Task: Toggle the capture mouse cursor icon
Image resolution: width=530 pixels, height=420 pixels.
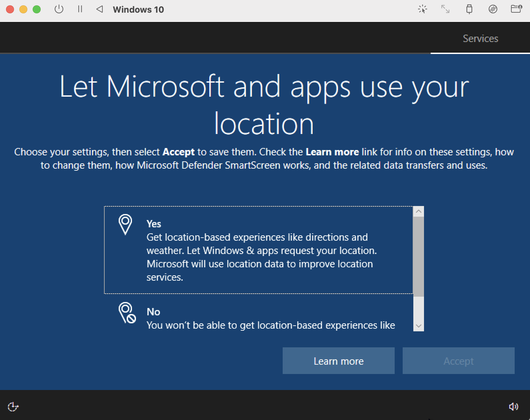Action: click(x=423, y=9)
